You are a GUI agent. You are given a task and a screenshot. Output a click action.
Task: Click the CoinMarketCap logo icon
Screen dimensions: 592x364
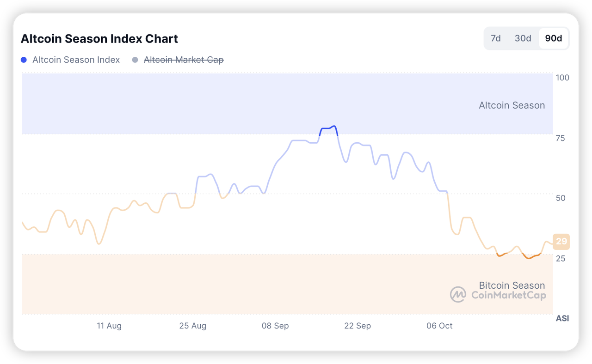tap(458, 295)
